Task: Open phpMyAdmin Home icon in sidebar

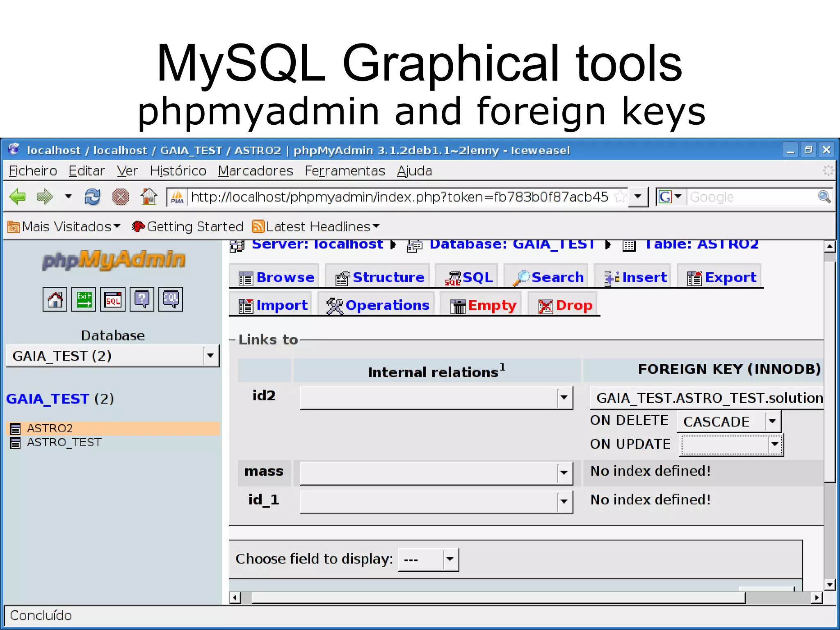Action: 55,299
